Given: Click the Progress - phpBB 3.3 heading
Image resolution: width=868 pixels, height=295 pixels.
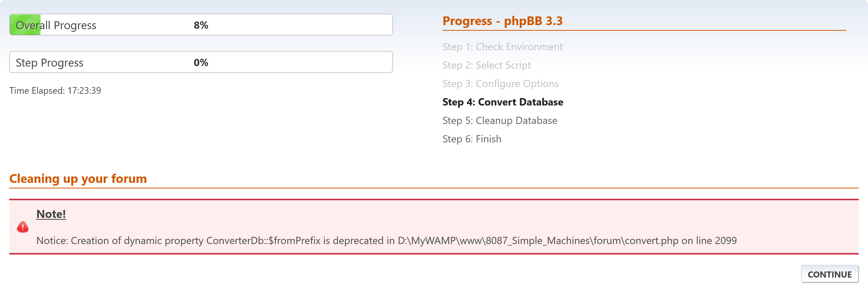Looking at the screenshot, I should click(502, 21).
